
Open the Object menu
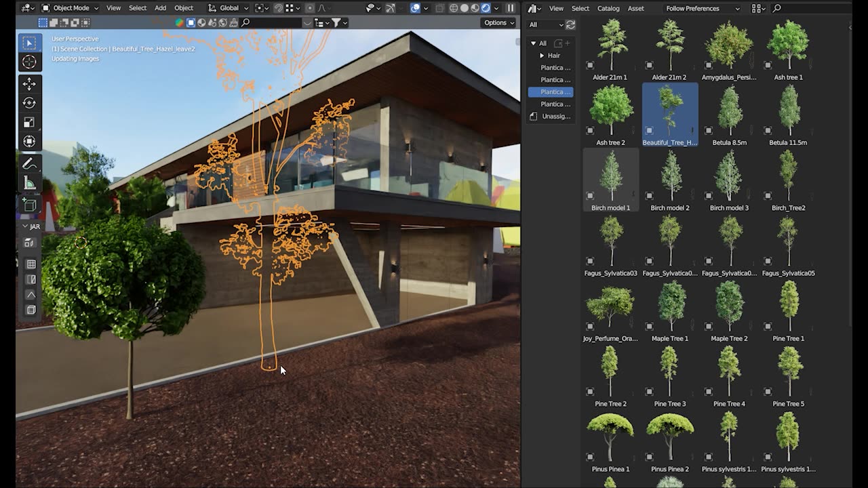click(x=184, y=8)
